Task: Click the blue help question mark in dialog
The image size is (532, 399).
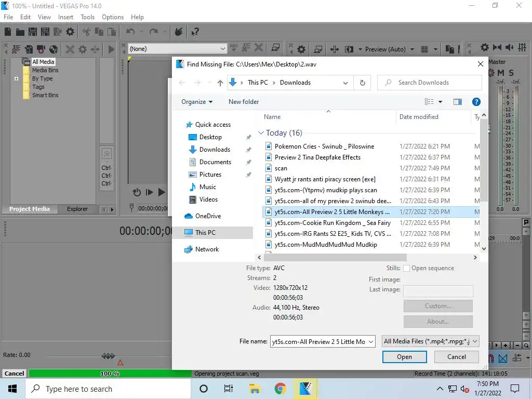Action: point(476,102)
